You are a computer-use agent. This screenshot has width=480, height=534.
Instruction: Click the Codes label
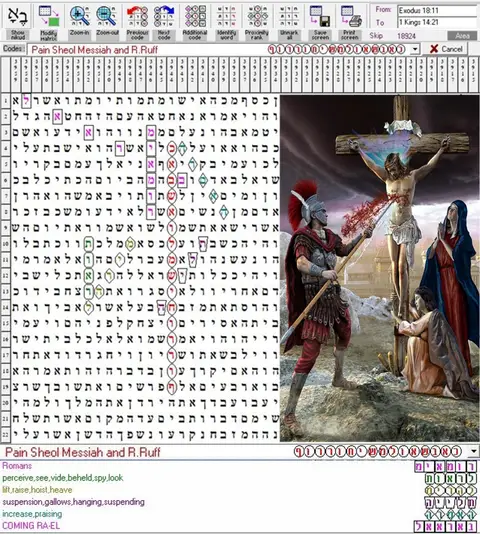[13, 49]
